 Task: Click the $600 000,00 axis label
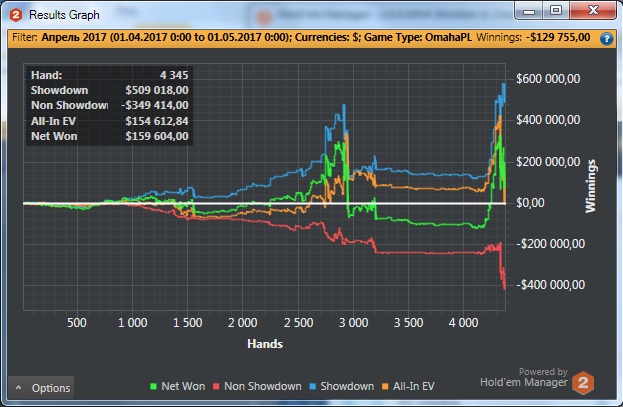[548, 79]
